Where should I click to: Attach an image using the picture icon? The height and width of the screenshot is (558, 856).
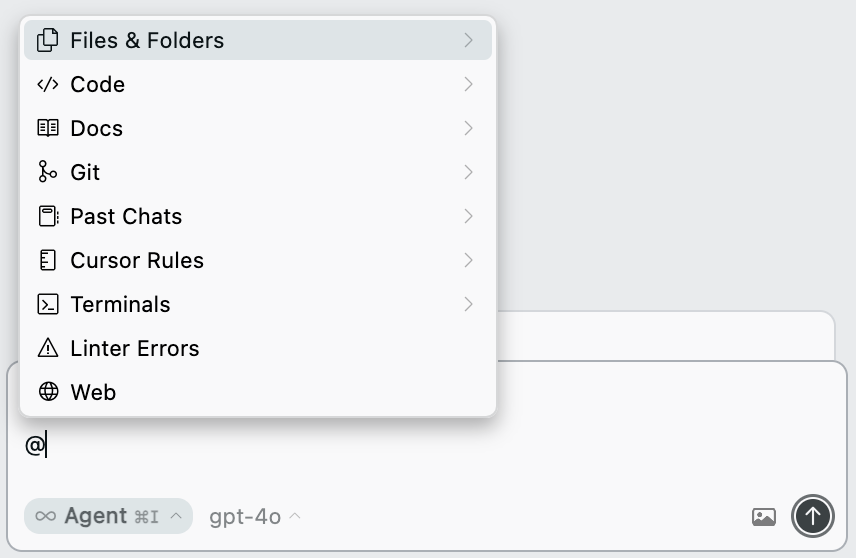click(x=763, y=517)
